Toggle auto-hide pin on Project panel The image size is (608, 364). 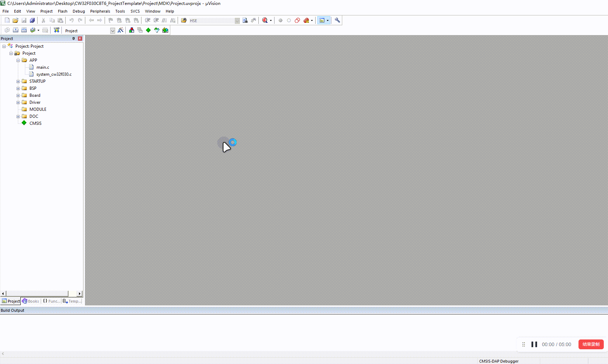point(73,39)
